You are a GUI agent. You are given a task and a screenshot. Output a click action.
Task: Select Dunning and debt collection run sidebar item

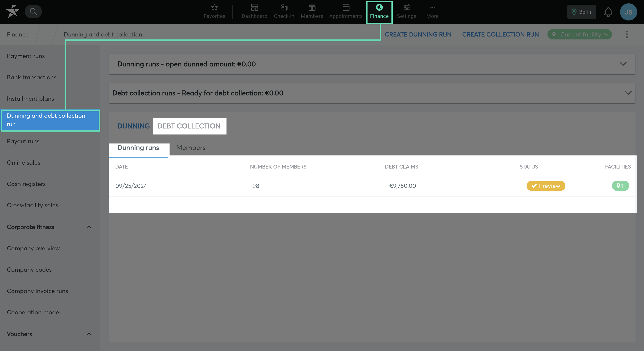click(50, 120)
